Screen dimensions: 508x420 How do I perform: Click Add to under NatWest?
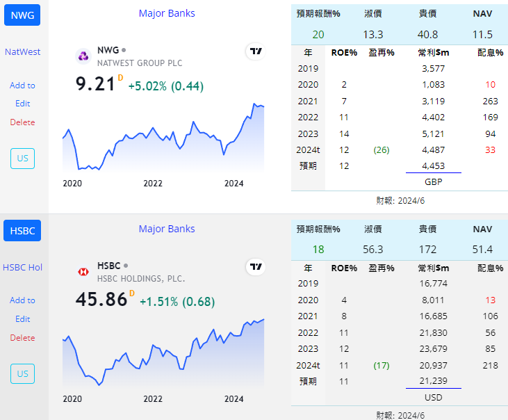[22, 86]
